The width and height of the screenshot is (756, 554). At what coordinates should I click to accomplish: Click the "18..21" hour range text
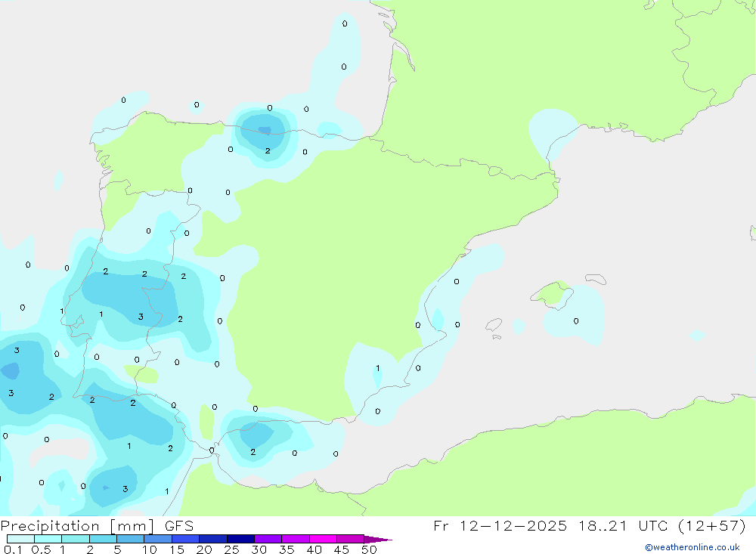pyautogui.click(x=603, y=525)
